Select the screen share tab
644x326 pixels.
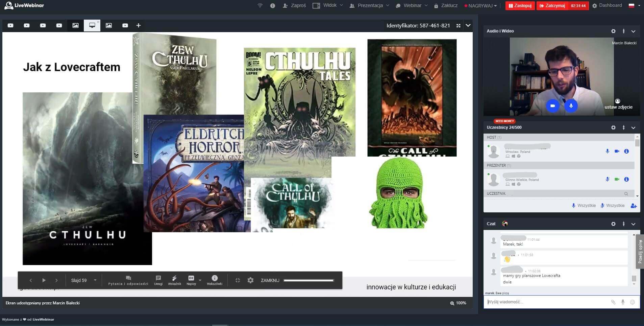(x=92, y=25)
